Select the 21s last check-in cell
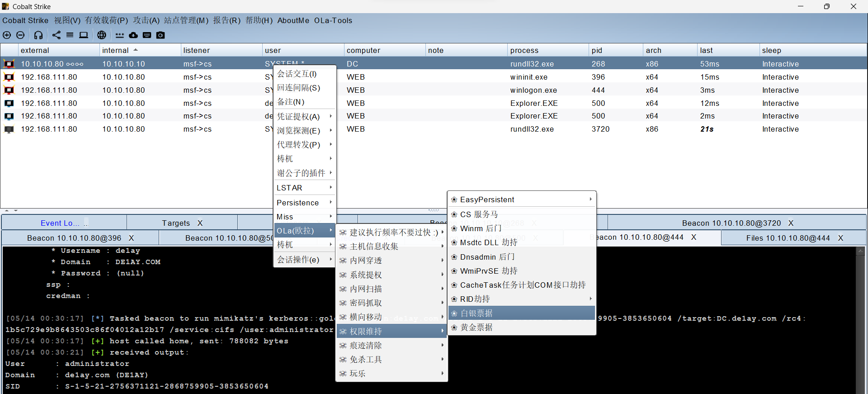Viewport: 868px width, 394px height. [728, 129]
